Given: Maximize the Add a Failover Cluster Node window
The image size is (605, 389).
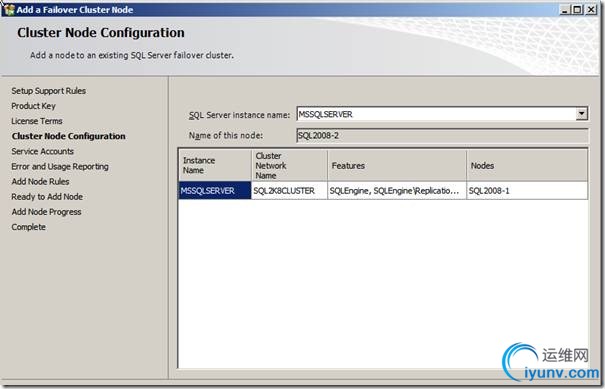Looking at the screenshot, I should 577,9.
